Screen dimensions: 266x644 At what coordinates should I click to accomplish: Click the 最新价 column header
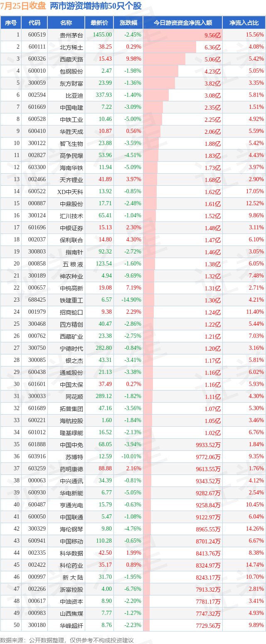[x=99, y=23]
